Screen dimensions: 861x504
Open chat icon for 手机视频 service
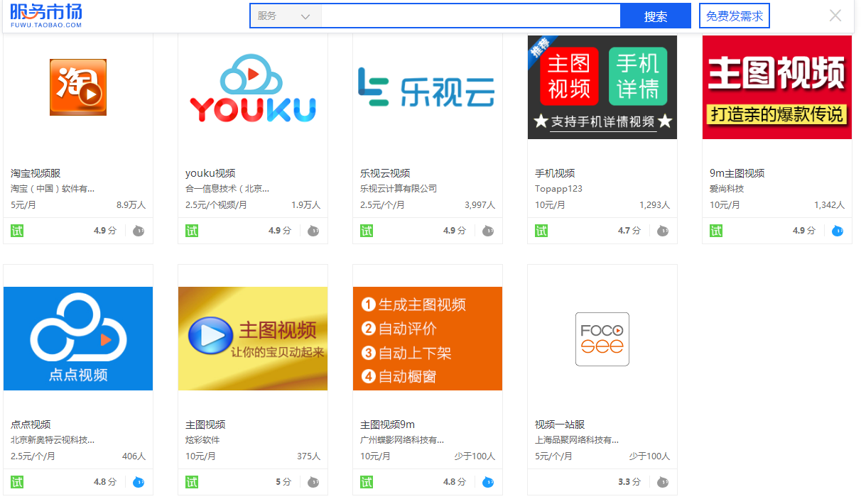click(663, 231)
